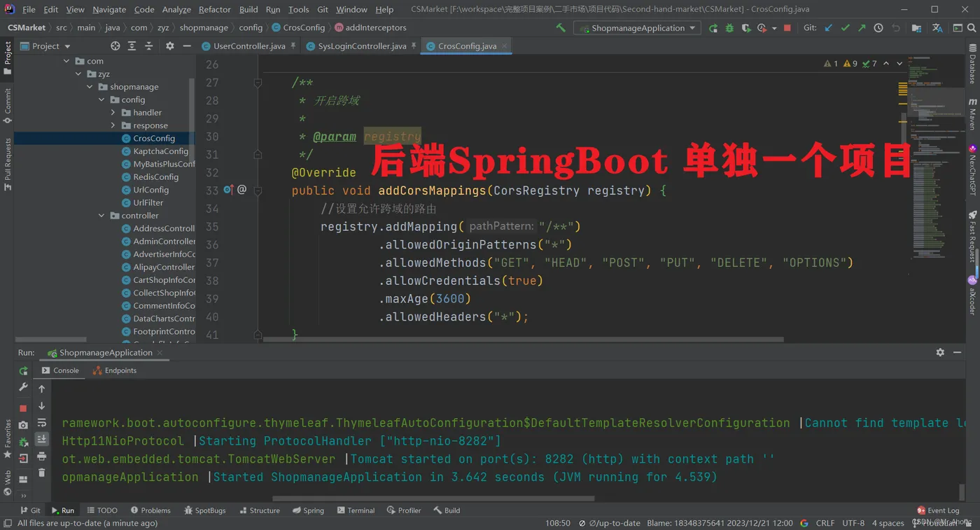Click the Profiler run icon in toolbar
Viewport: 980px width, 530px height.
(762, 28)
